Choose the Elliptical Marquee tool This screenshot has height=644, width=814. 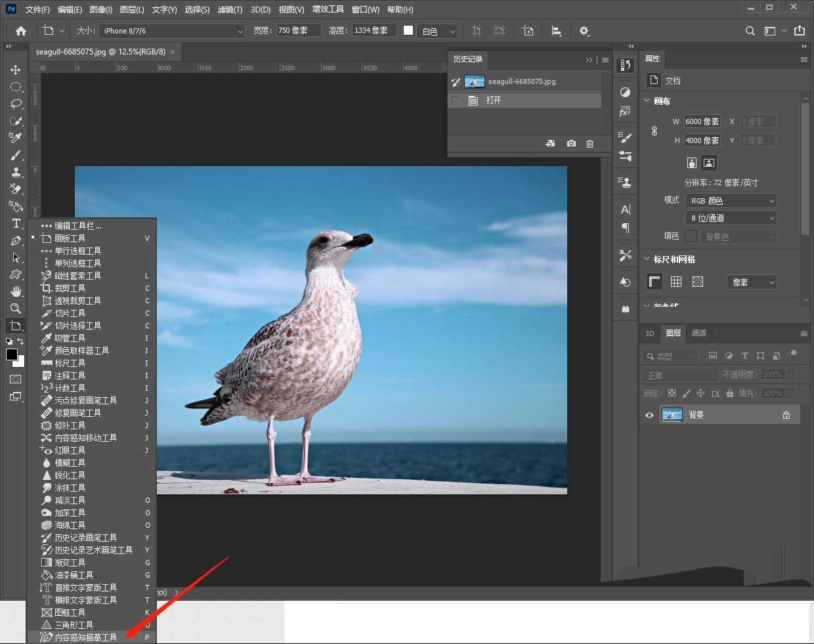tap(16, 87)
